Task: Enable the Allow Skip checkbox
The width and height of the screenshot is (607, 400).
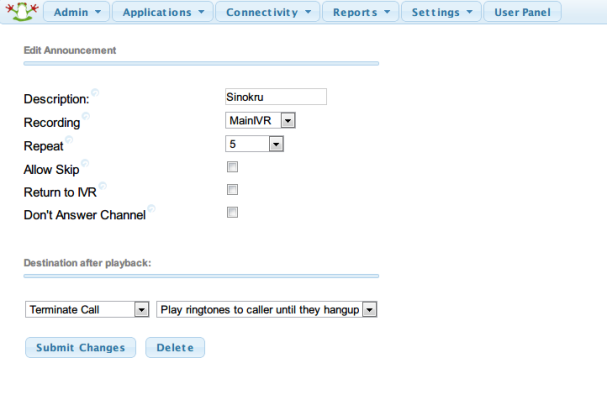Action: coord(232,167)
